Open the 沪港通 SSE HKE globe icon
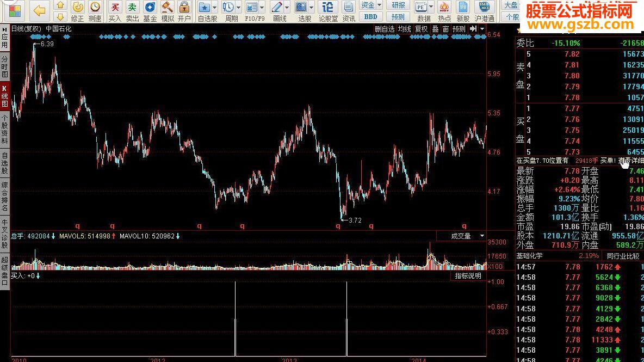This screenshot has height=362, width=644. pos(485,7)
